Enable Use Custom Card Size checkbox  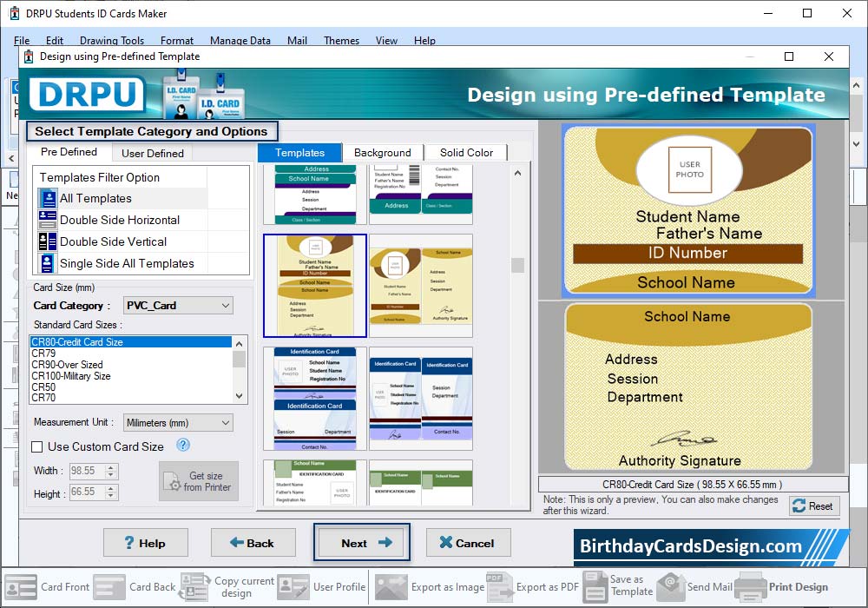pos(37,446)
